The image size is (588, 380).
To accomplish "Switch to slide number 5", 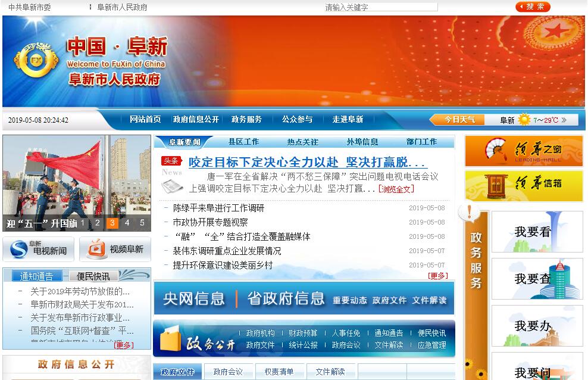I will tap(142, 223).
